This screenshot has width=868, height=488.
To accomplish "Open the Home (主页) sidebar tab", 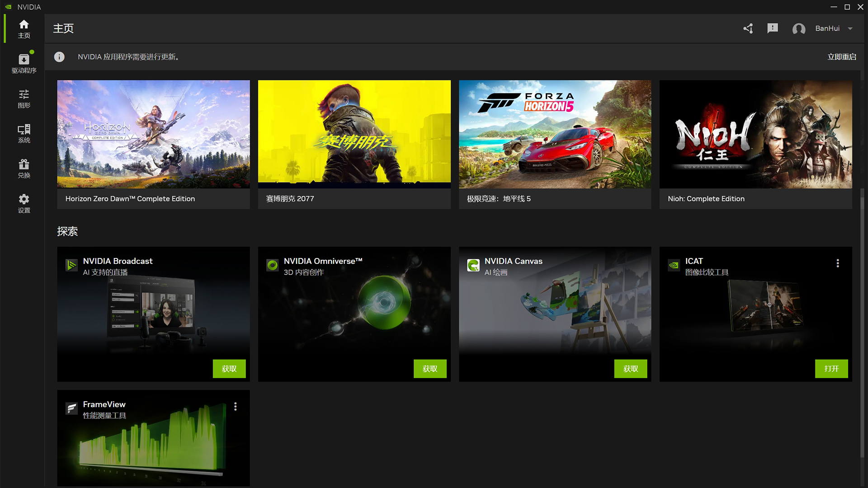I will click(24, 29).
